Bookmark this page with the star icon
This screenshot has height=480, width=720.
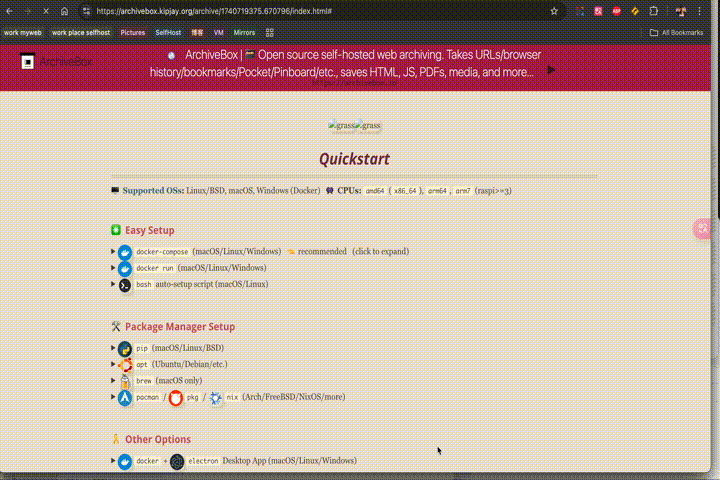[x=554, y=11]
